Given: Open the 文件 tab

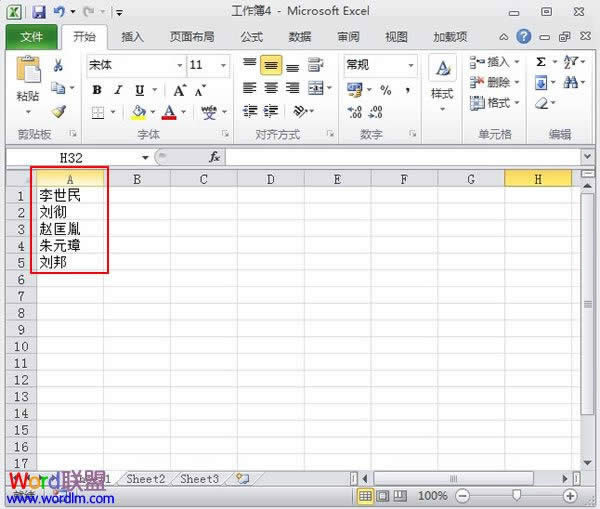Looking at the screenshot, I should pos(32,37).
